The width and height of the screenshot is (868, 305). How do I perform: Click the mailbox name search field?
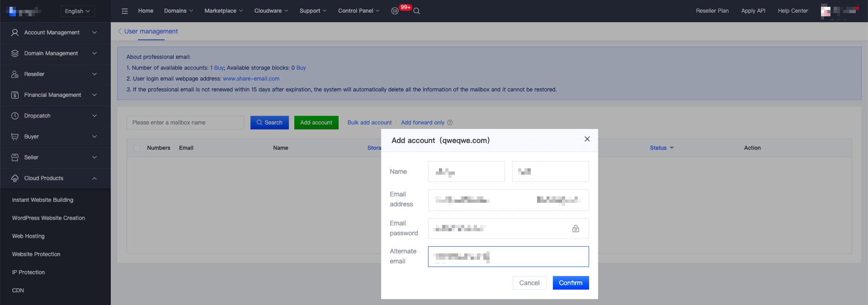point(185,123)
